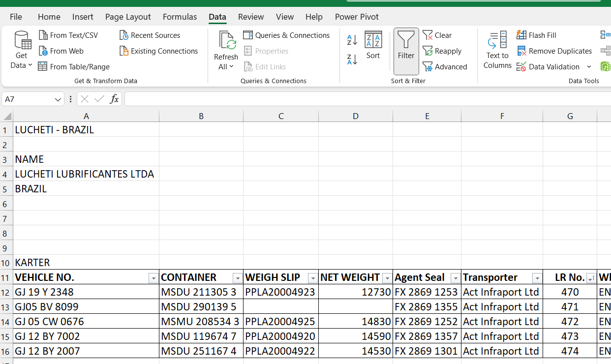This screenshot has width=611, height=364.
Task: Import data From Web
Action: pos(61,51)
